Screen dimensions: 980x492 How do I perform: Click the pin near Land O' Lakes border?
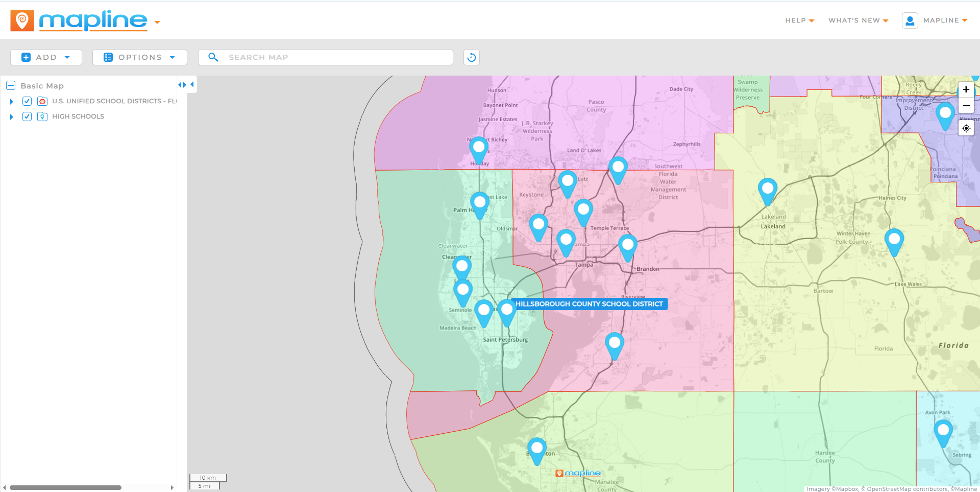(x=618, y=170)
